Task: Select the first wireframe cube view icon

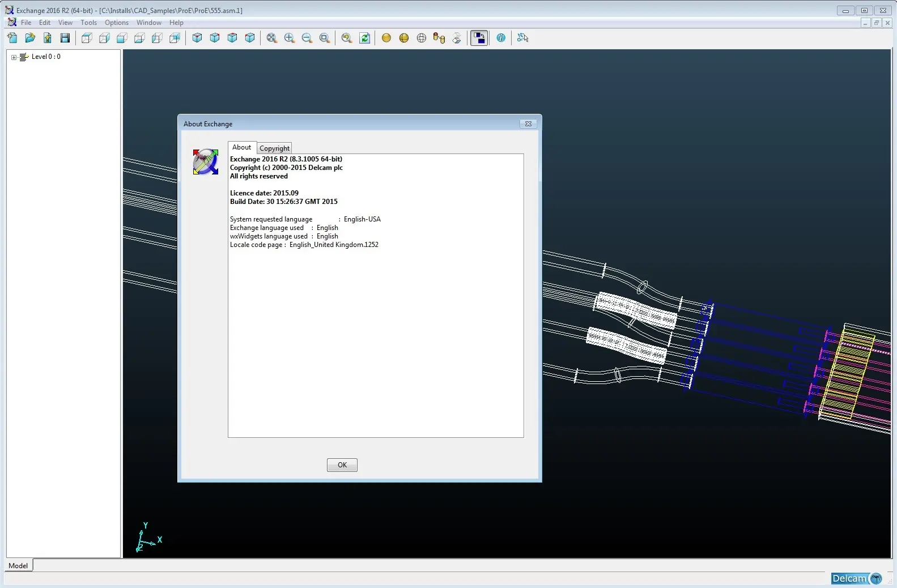Action: point(87,38)
